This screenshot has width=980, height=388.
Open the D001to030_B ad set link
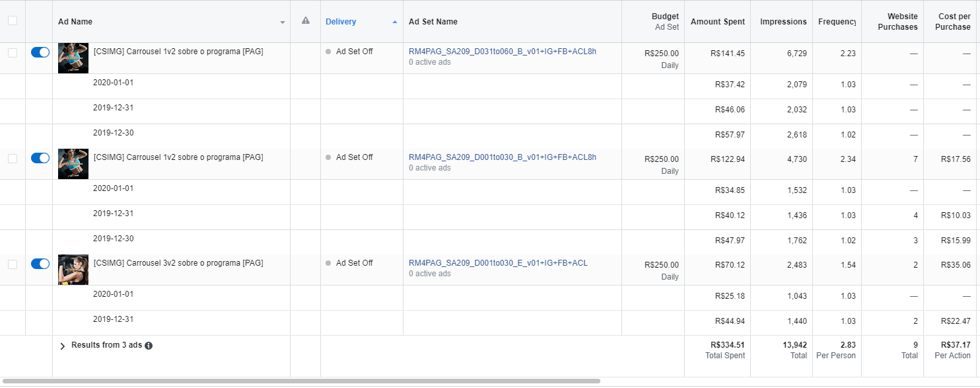(502, 157)
